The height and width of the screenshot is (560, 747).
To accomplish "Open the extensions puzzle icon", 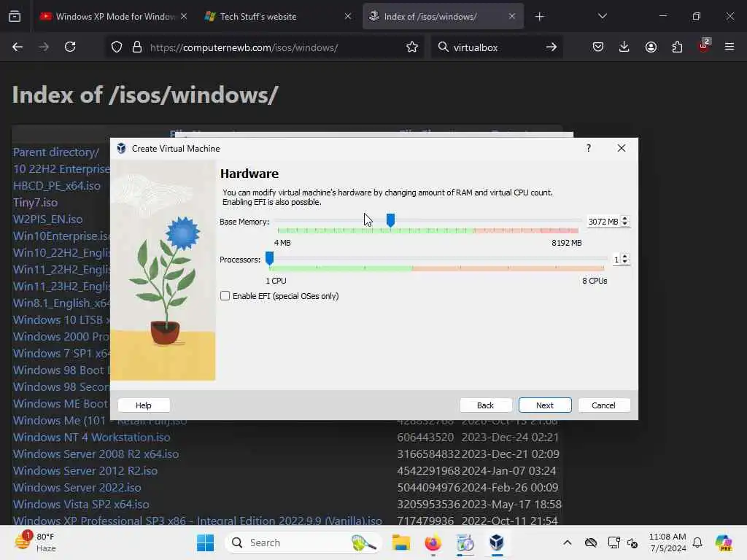I will (x=677, y=47).
